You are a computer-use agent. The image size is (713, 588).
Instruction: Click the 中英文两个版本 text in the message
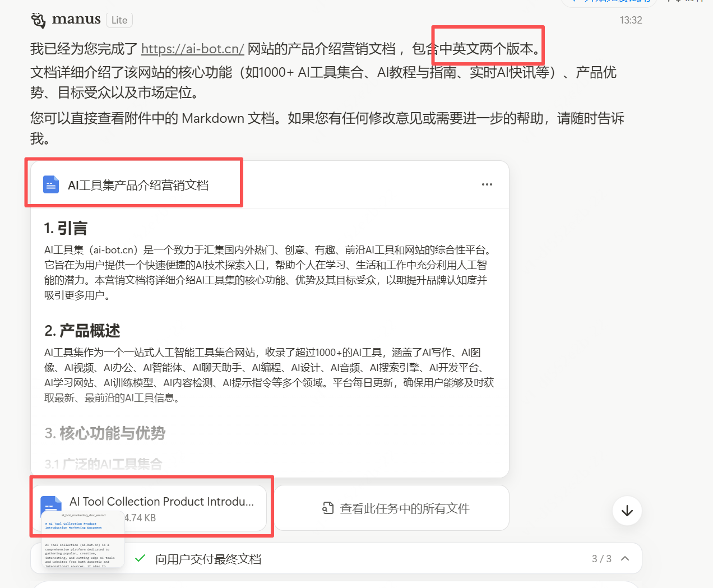point(486,49)
